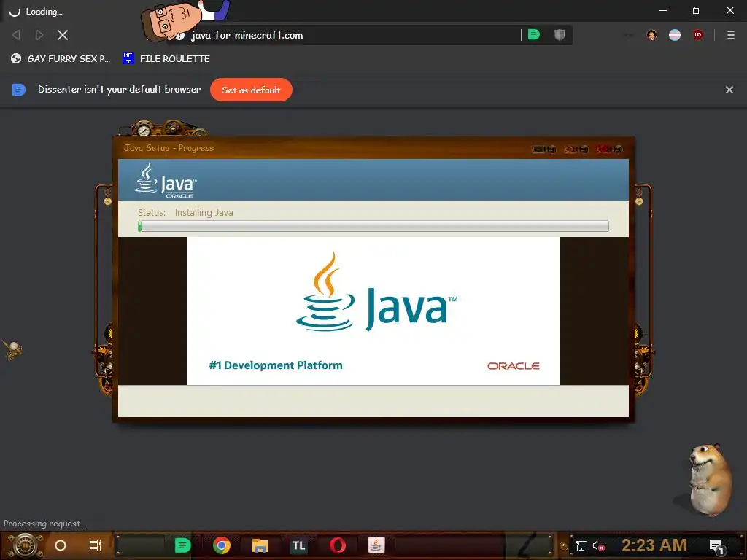This screenshot has height=560, width=747.
Task: Open the steampunk Start button
Action: [x=26, y=545]
